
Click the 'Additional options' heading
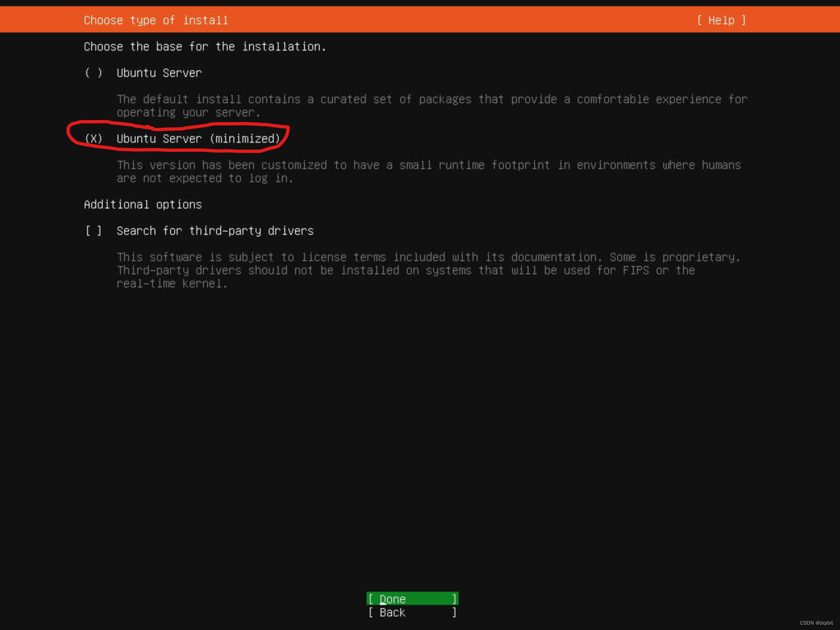143,204
